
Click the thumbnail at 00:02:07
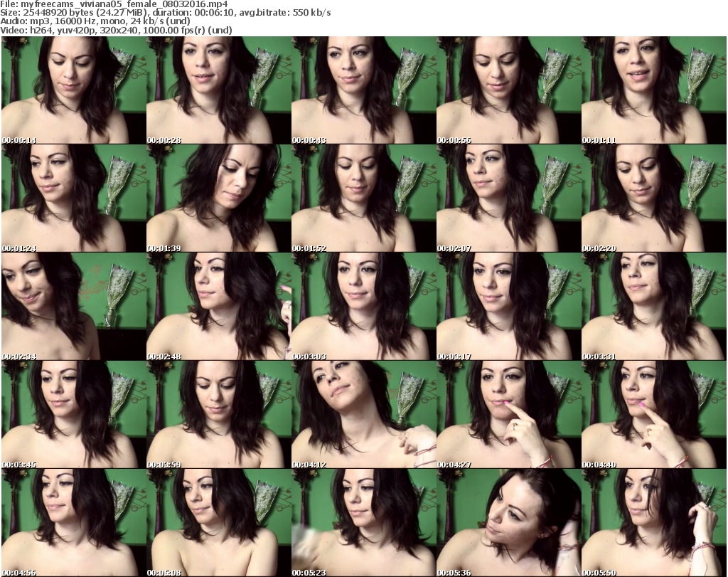click(508, 198)
